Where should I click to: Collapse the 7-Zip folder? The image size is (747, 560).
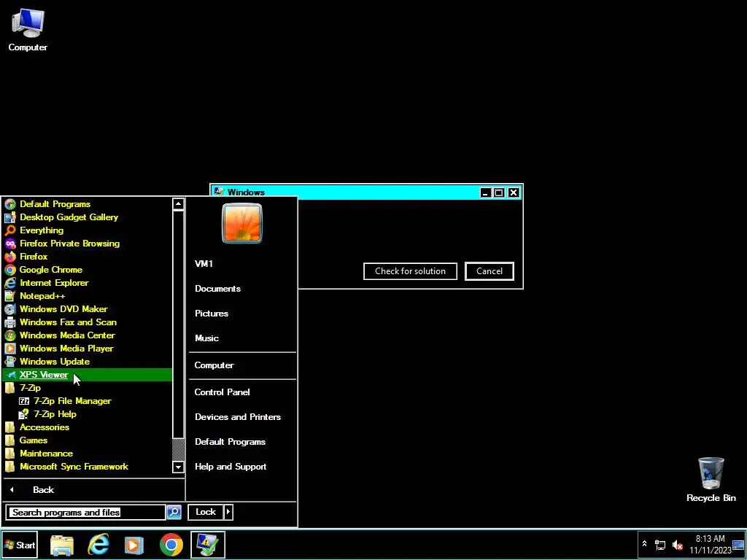tap(88, 388)
